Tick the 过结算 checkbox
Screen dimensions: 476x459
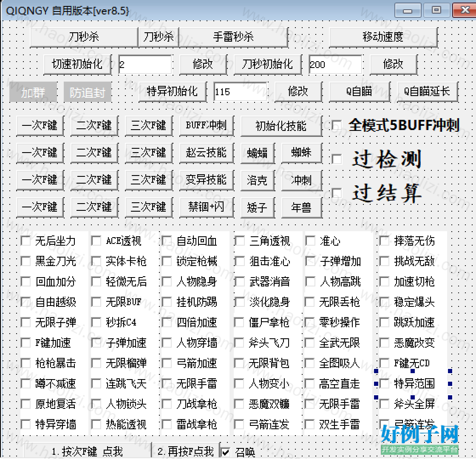click(x=336, y=193)
